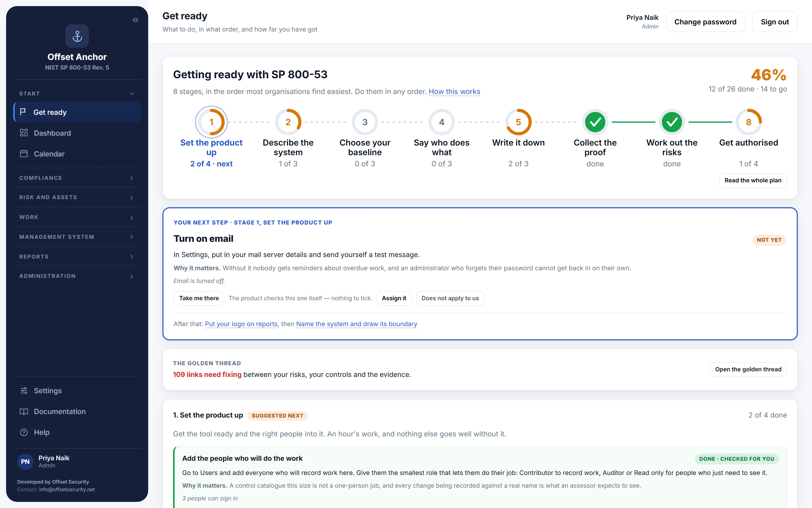Click the Sign out button
812x508 pixels.
coord(775,22)
